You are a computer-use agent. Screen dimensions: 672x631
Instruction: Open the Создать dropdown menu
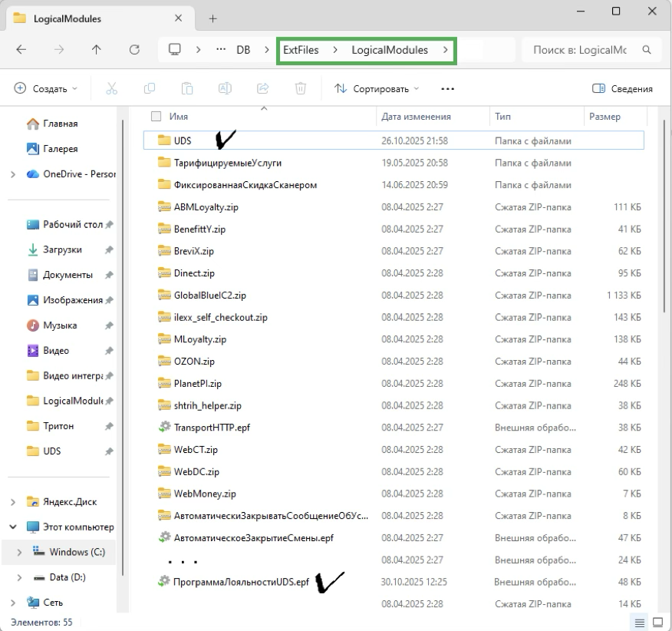coord(46,89)
